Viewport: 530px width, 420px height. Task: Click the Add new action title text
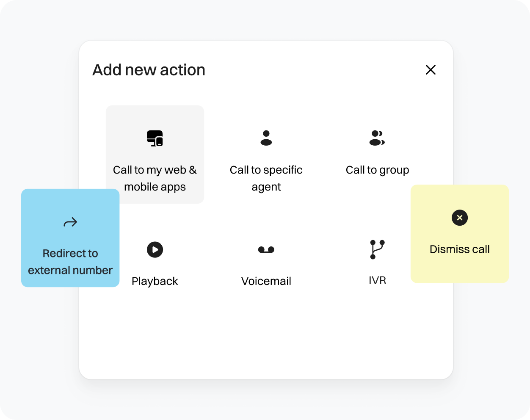coord(149,70)
